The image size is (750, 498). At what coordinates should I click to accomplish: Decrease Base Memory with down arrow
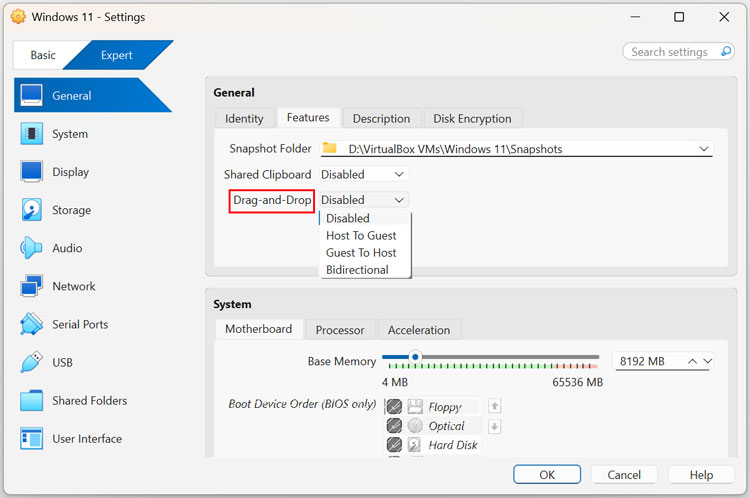pyautogui.click(x=707, y=361)
